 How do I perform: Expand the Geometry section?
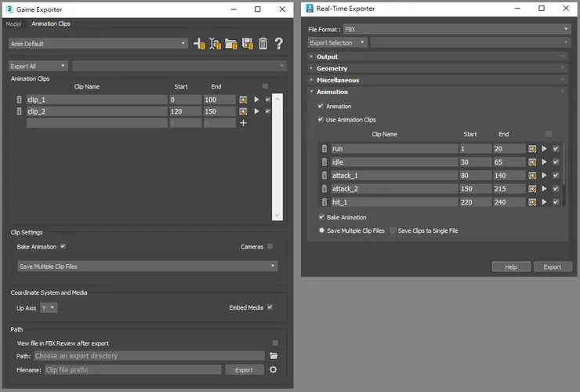(x=332, y=68)
